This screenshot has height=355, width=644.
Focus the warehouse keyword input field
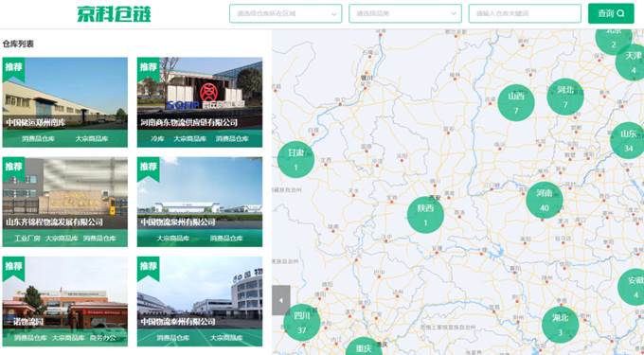(525, 13)
